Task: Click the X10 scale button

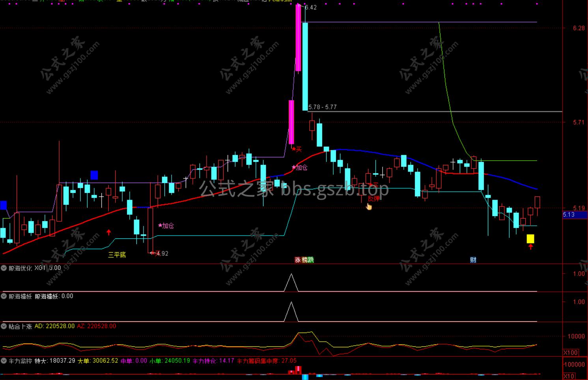Action: tap(569, 376)
